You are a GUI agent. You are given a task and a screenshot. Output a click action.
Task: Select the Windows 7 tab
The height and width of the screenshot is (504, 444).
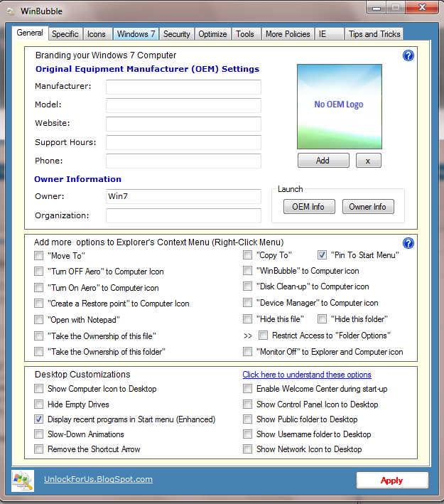coord(136,34)
